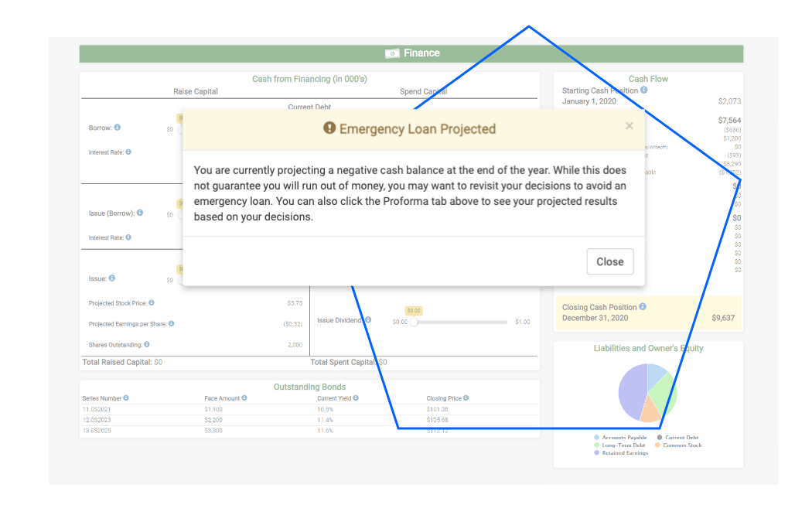Dismiss the alert using the × icon
812x522 pixels.
(x=629, y=125)
